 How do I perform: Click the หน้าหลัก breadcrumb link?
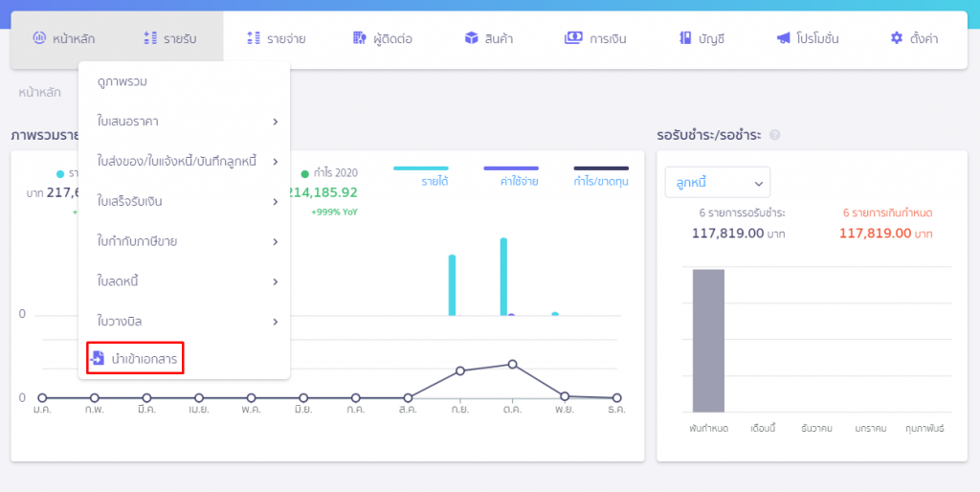(39, 92)
